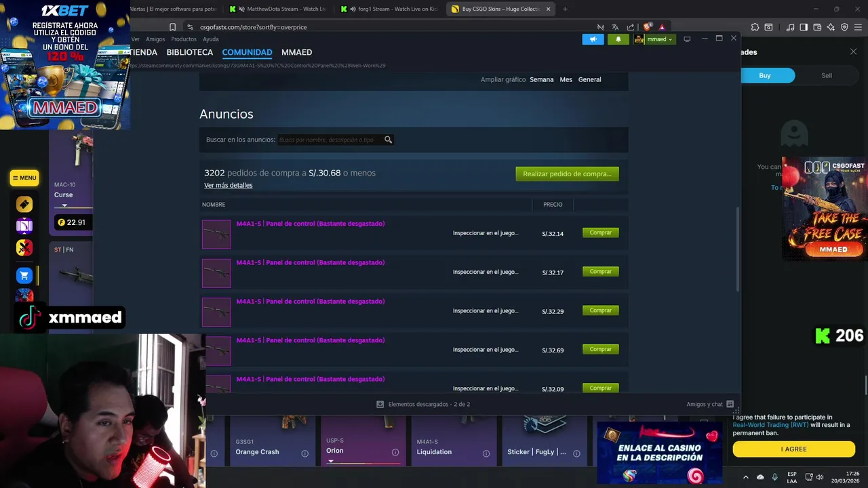Open the Amigos menu in Steam
The height and width of the screenshot is (488, 868).
click(155, 39)
